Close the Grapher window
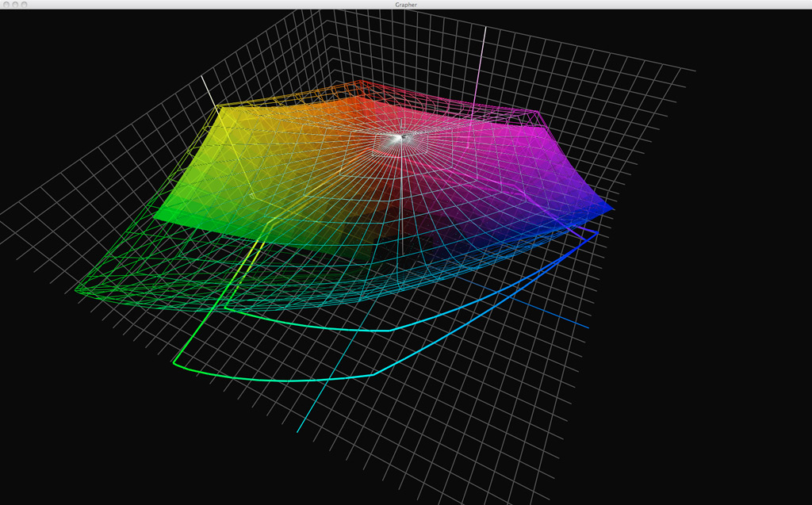 tap(6, 5)
